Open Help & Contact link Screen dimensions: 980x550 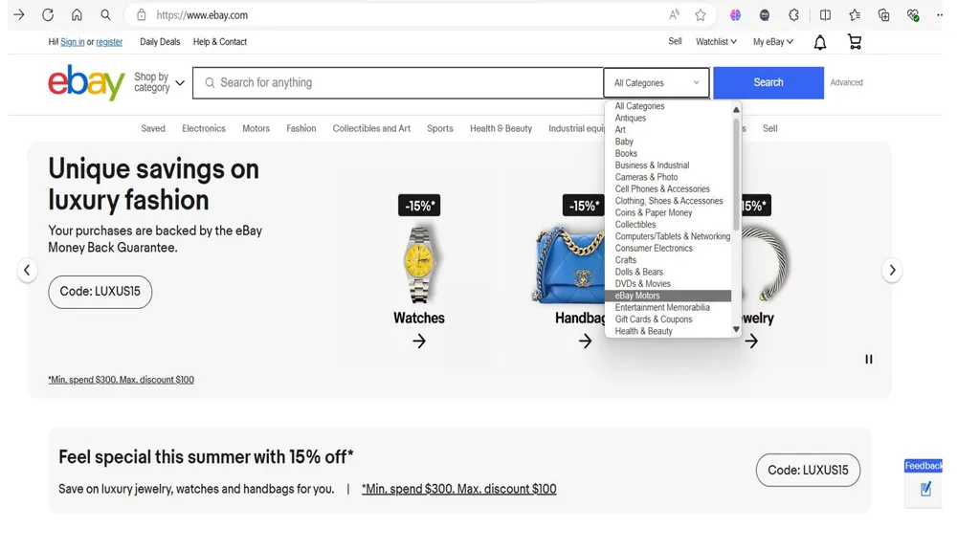pyautogui.click(x=220, y=42)
